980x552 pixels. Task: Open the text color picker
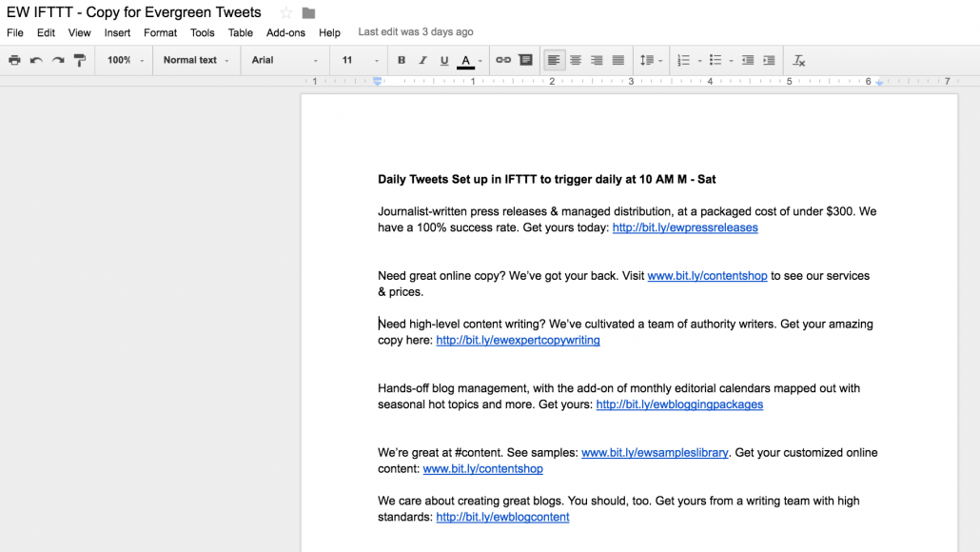(x=465, y=61)
